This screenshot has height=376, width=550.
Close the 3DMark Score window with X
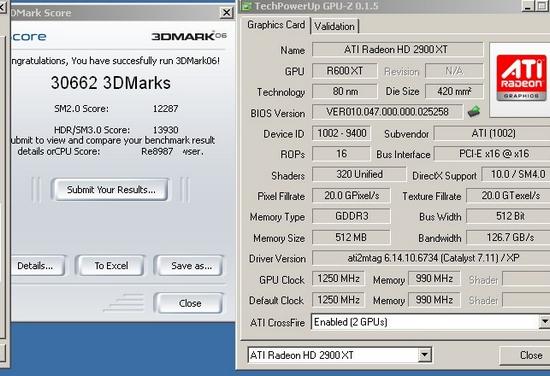tap(227, 13)
